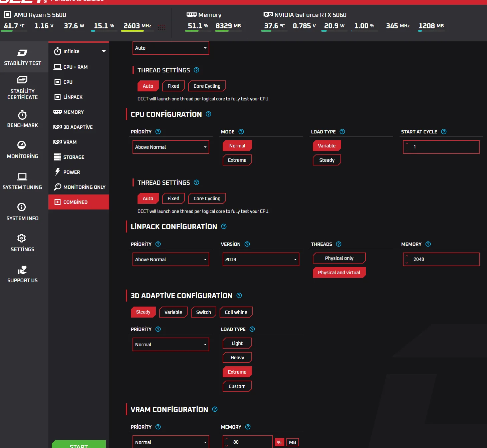The height and width of the screenshot is (448, 487).
Task: Select the 3D ADAPTIVE test
Action: click(x=79, y=127)
